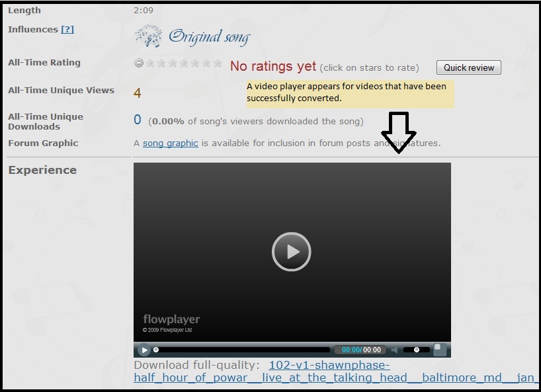Toggle fullscreen in the flowplayer control bar

point(440,349)
